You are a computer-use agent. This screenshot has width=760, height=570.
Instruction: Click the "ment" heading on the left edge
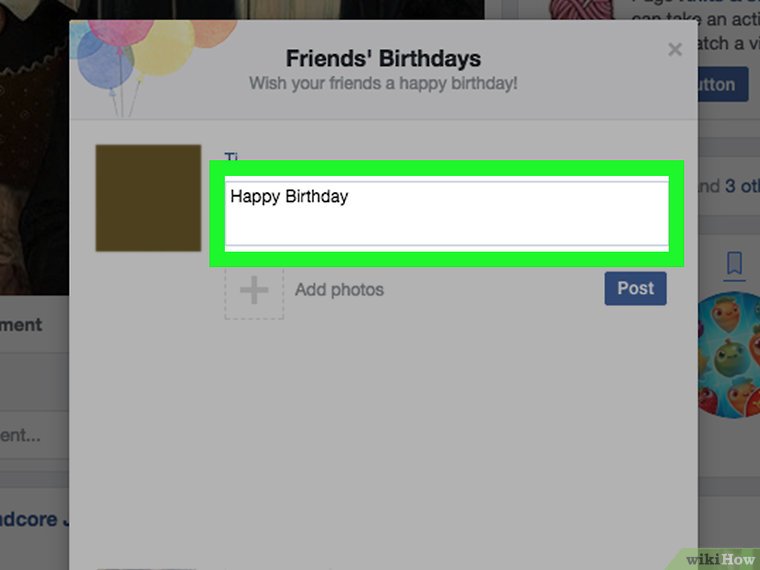(x=22, y=325)
